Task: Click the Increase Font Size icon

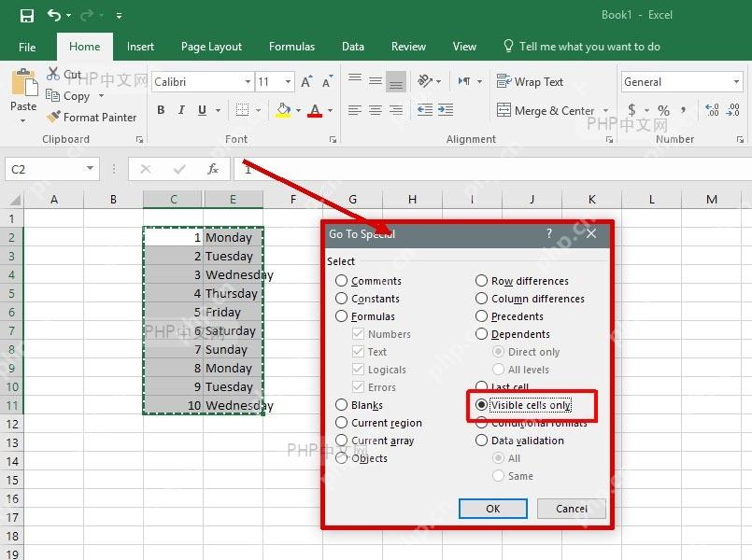Action: pyautogui.click(x=306, y=82)
